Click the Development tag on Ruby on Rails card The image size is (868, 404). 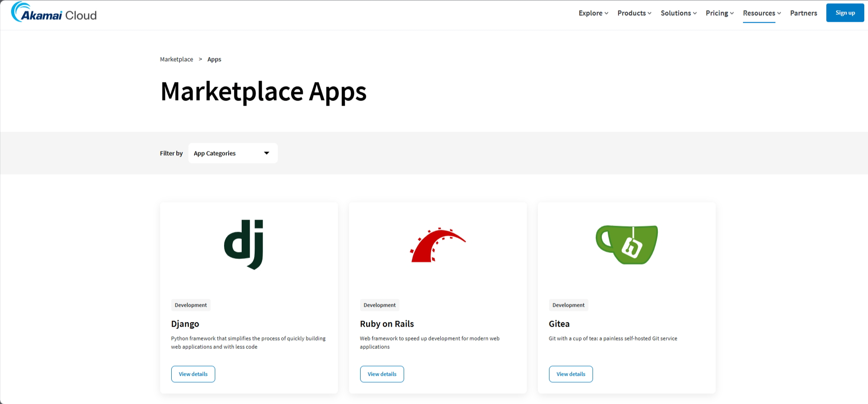(x=380, y=305)
